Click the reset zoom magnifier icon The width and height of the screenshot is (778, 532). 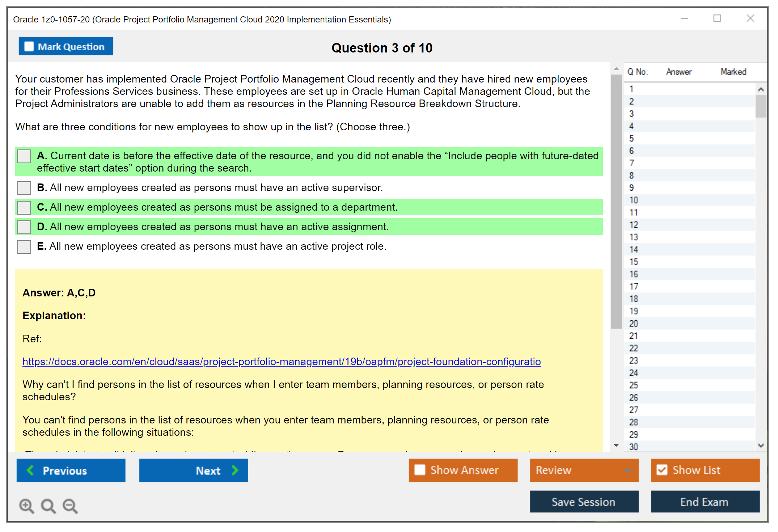pyautogui.click(x=48, y=506)
